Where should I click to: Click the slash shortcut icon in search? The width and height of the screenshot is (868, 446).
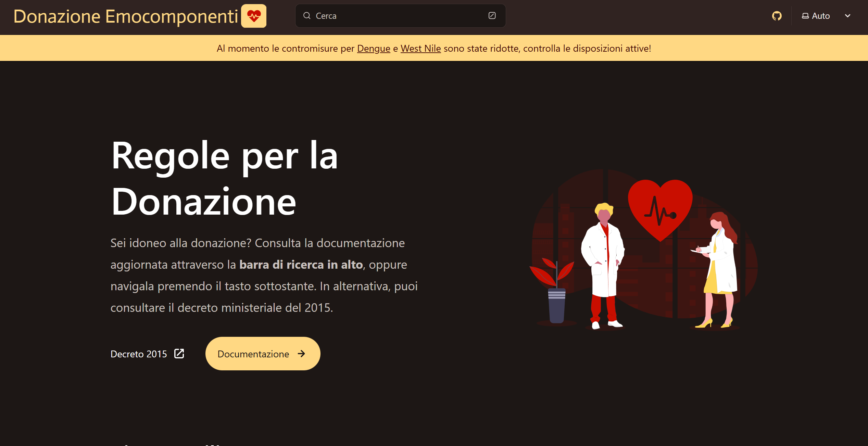point(492,16)
